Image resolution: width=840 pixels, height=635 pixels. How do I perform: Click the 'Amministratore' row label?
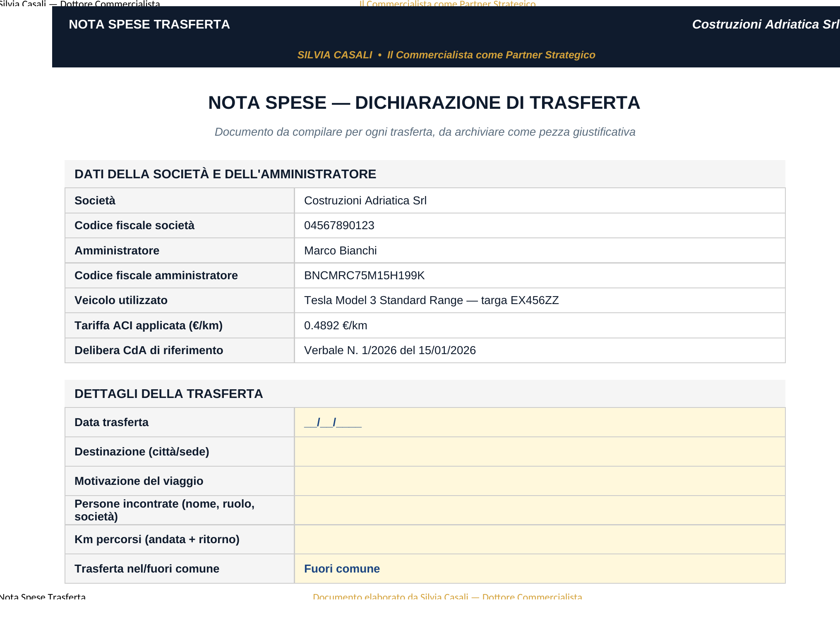pos(117,251)
